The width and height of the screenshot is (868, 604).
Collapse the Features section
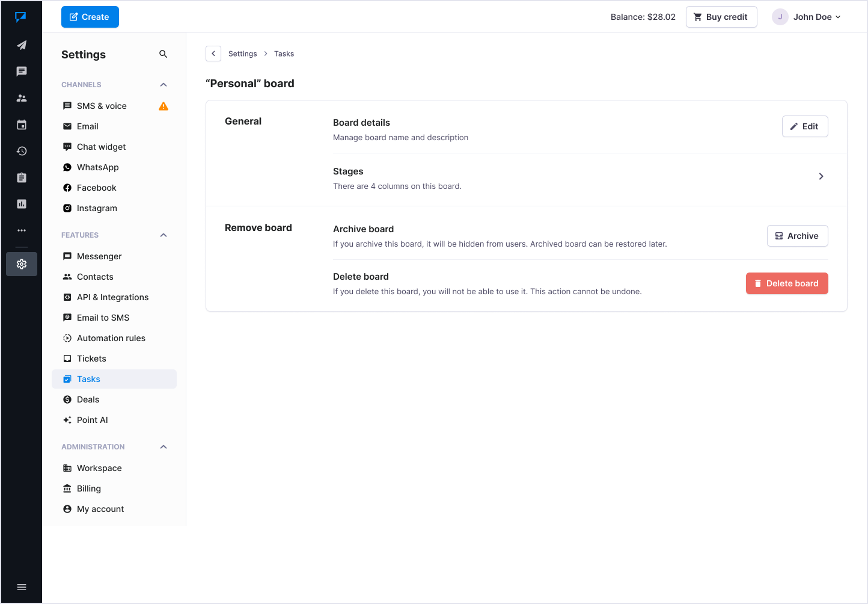point(164,235)
